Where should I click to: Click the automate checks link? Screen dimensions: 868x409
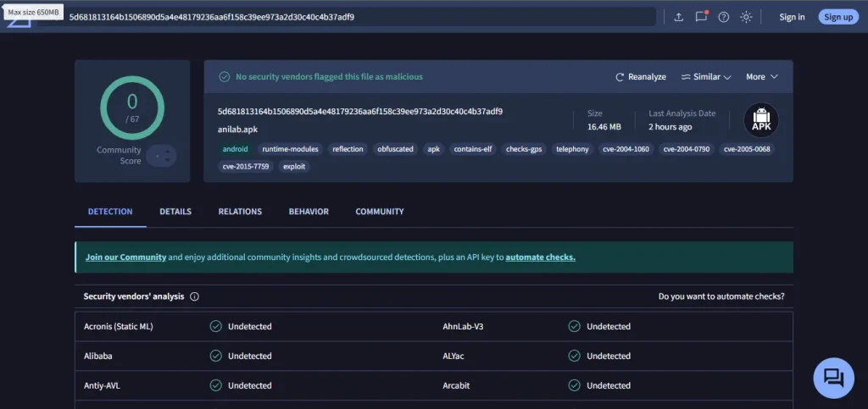click(540, 257)
